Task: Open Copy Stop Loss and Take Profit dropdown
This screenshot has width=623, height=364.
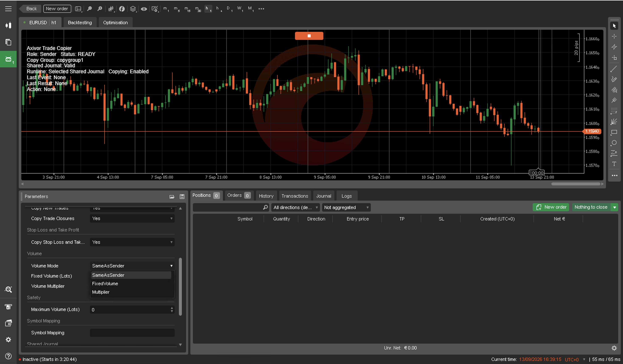Action: pyautogui.click(x=132, y=242)
